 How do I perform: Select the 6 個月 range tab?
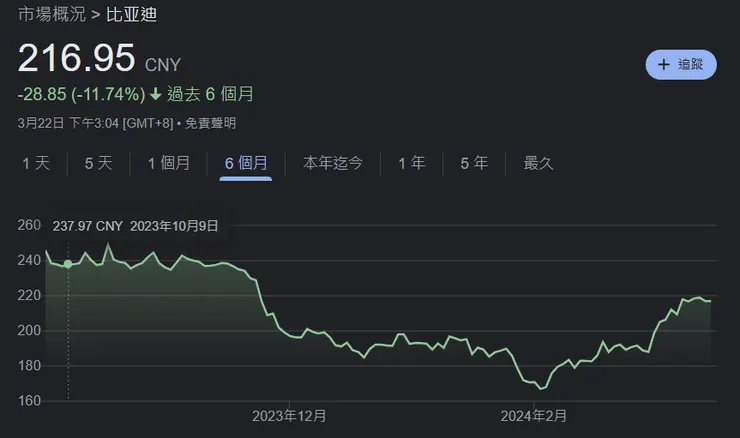246,163
